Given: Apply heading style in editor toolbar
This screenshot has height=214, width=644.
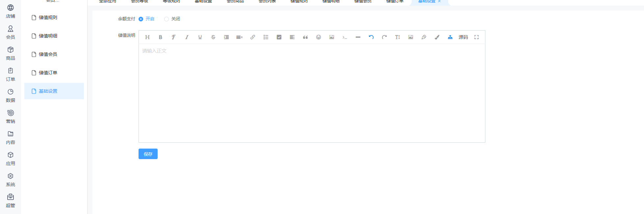Looking at the screenshot, I should tap(147, 37).
